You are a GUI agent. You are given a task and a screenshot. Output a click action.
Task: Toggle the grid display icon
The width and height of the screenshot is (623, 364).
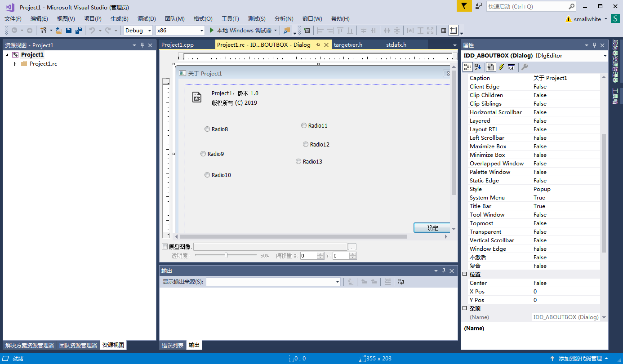(444, 31)
